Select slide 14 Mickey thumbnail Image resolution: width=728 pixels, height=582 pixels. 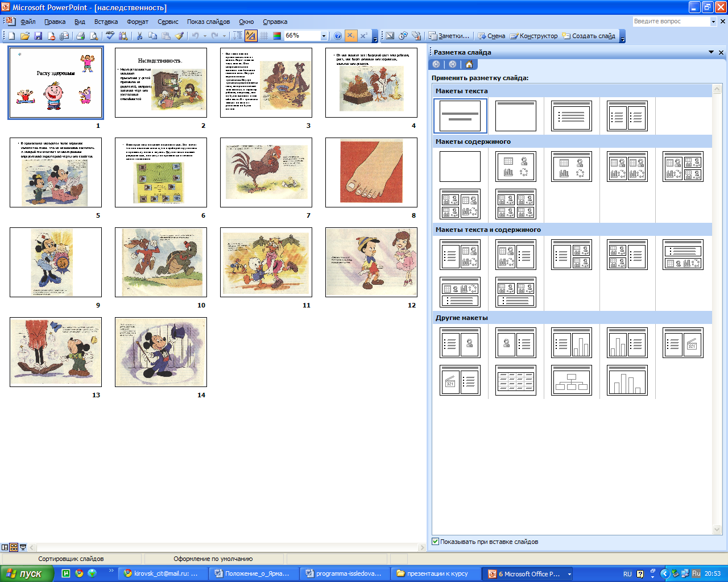(x=161, y=352)
